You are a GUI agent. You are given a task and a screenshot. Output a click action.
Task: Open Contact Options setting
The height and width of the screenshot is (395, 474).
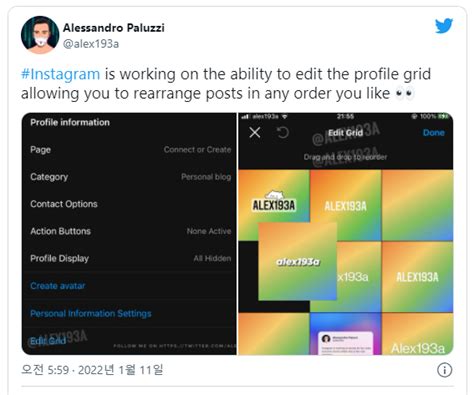coord(130,204)
